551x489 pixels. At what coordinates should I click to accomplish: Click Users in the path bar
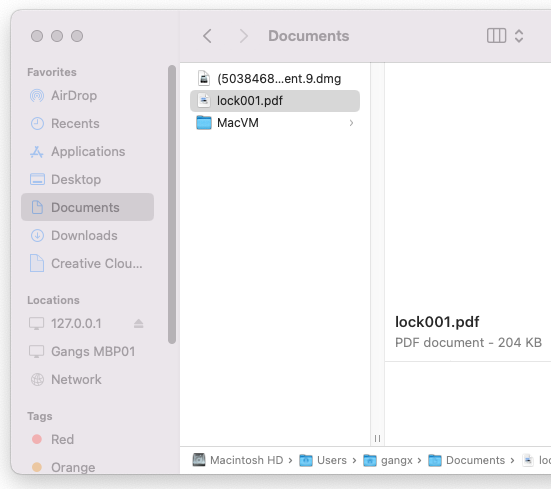(x=323, y=460)
